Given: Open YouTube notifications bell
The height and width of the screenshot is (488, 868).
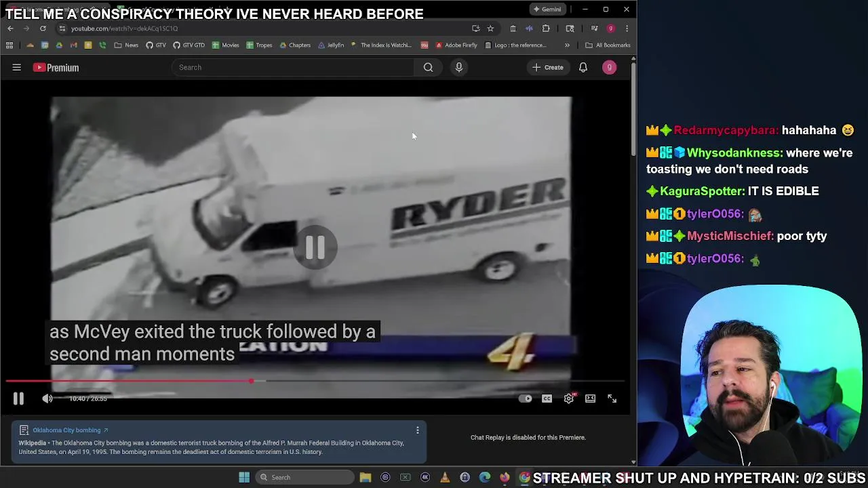Looking at the screenshot, I should click(x=583, y=67).
